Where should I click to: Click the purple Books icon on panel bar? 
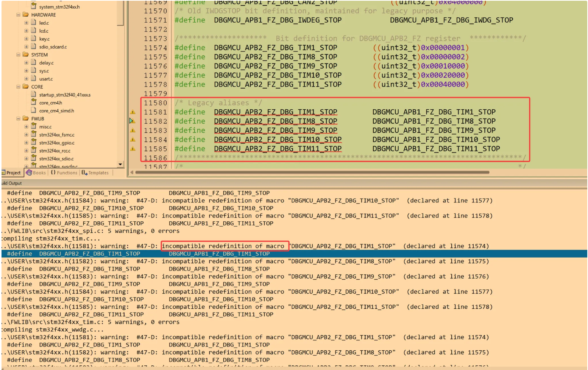click(x=28, y=173)
